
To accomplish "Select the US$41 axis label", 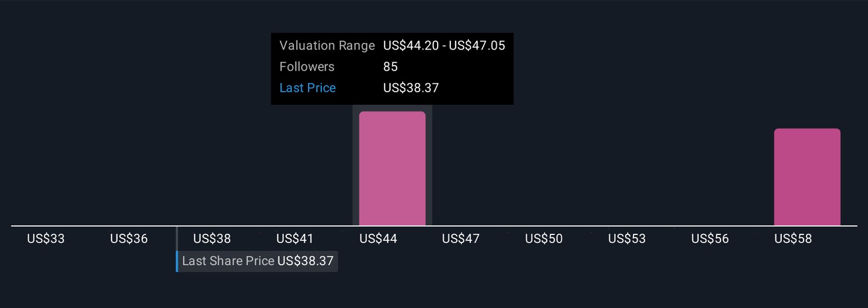I will click(x=295, y=239).
